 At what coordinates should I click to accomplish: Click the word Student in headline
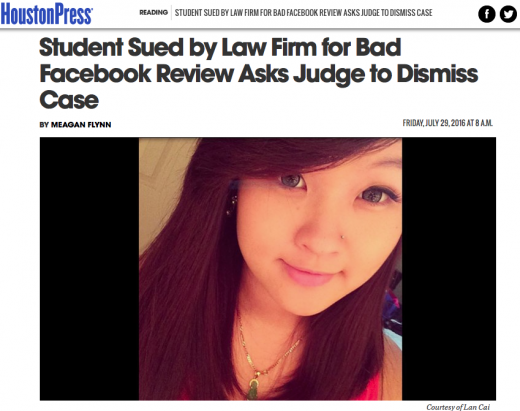click(81, 47)
